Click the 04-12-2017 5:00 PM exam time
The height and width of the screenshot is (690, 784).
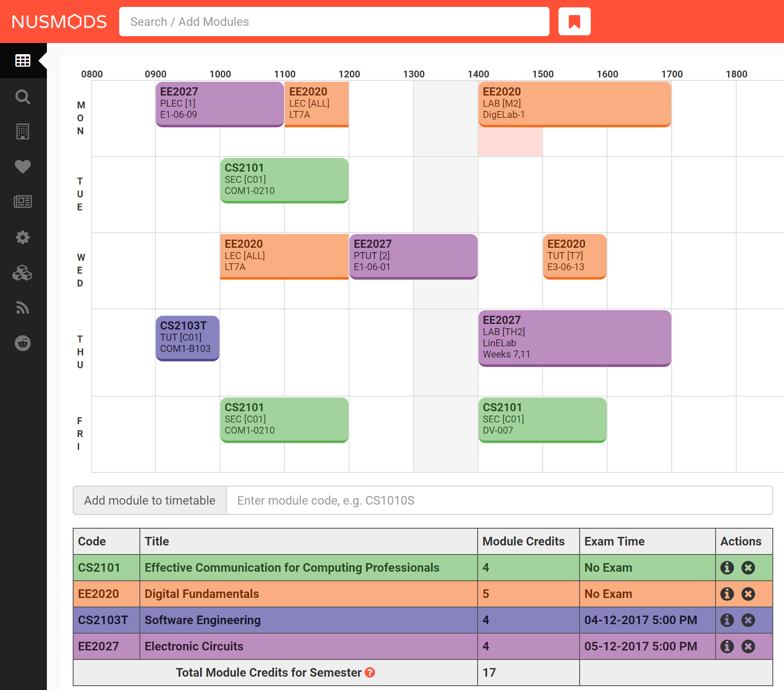pos(641,620)
